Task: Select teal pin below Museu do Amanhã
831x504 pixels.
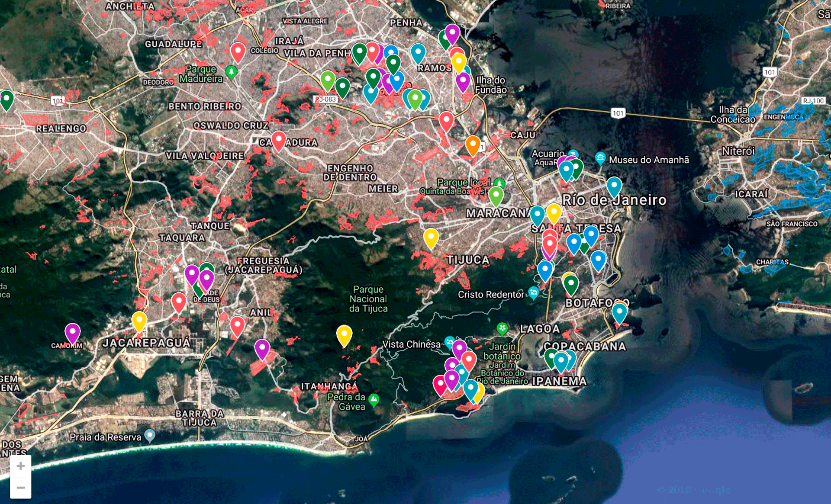Action: (x=614, y=186)
